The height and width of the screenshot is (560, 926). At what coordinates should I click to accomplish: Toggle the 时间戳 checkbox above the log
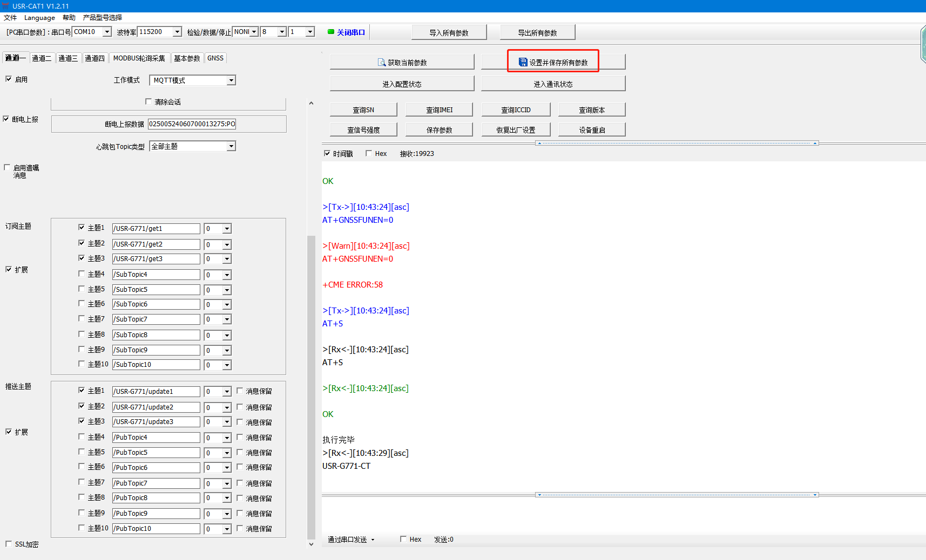(327, 153)
